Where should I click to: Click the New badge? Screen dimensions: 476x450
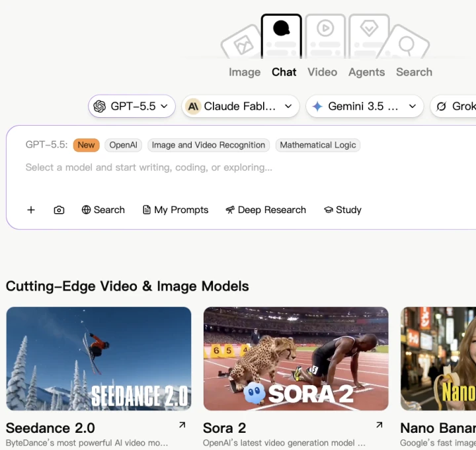click(86, 145)
